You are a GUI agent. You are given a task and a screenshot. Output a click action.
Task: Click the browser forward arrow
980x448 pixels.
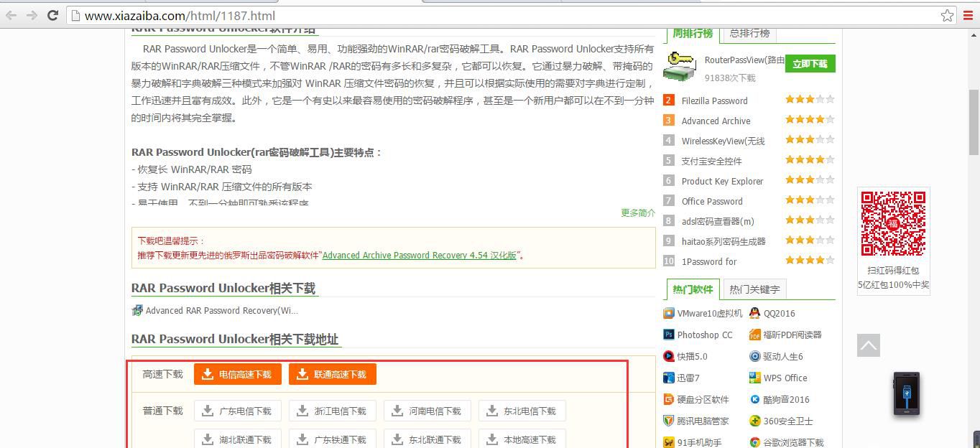tap(32, 15)
